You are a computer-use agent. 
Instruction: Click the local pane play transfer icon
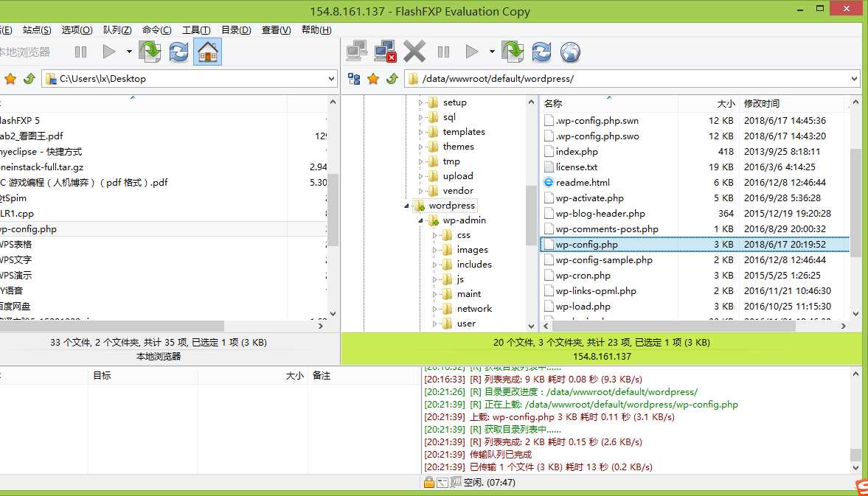tap(109, 52)
